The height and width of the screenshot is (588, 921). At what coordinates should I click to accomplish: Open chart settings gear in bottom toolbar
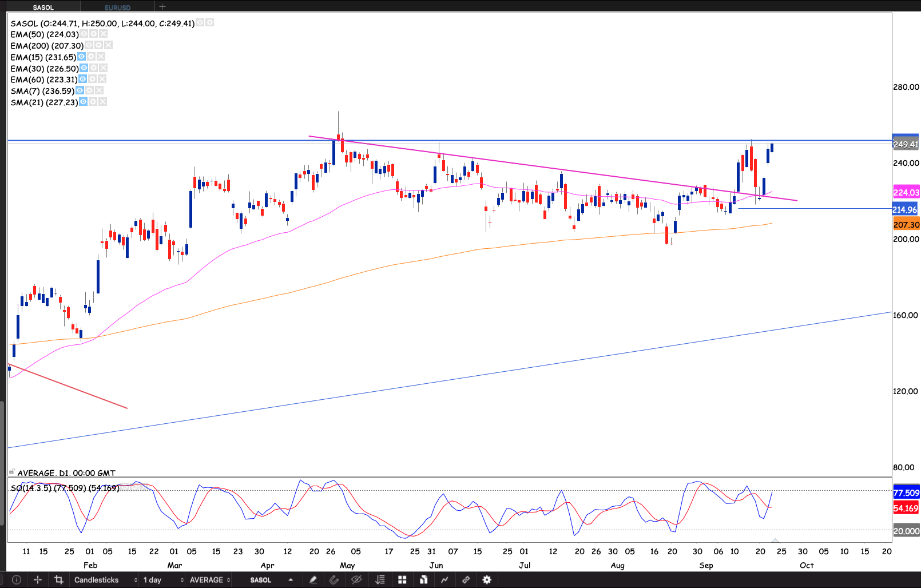[x=487, y=579]
